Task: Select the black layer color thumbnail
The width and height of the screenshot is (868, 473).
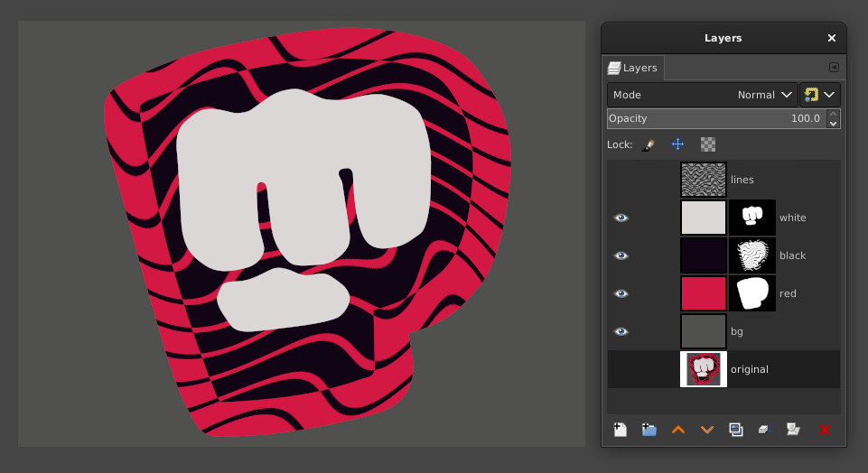Action: tap(703, 255)
